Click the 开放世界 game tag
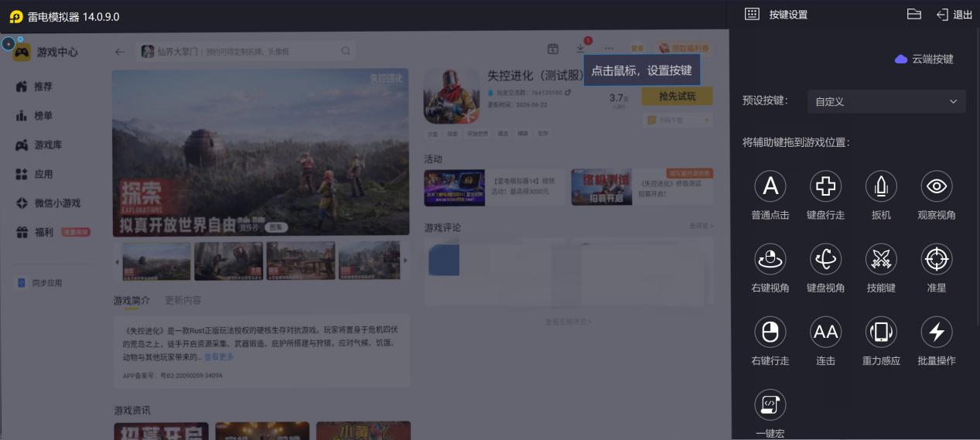Viewport: 980px width, 440px height. pos(478,134)
